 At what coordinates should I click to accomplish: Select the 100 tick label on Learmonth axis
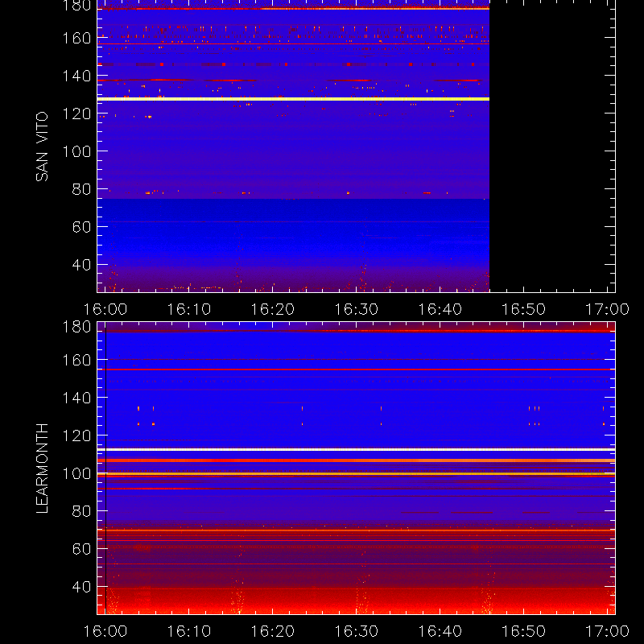tap(76, 473)
